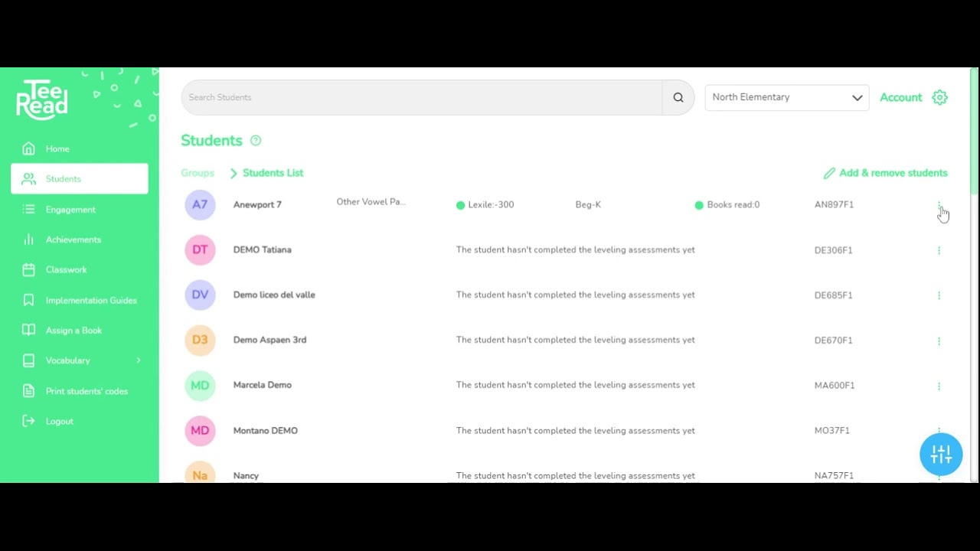Expand the Vocabulary submenu arrow
The image size is (980, 551).
[x=139, y=360]
